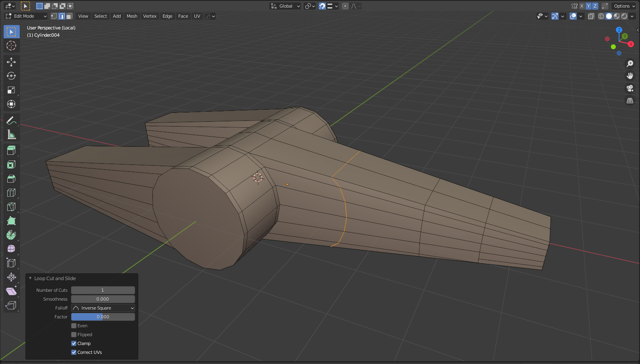
Task: Choose the Edge Slide tool
Action: pos(11,263)
